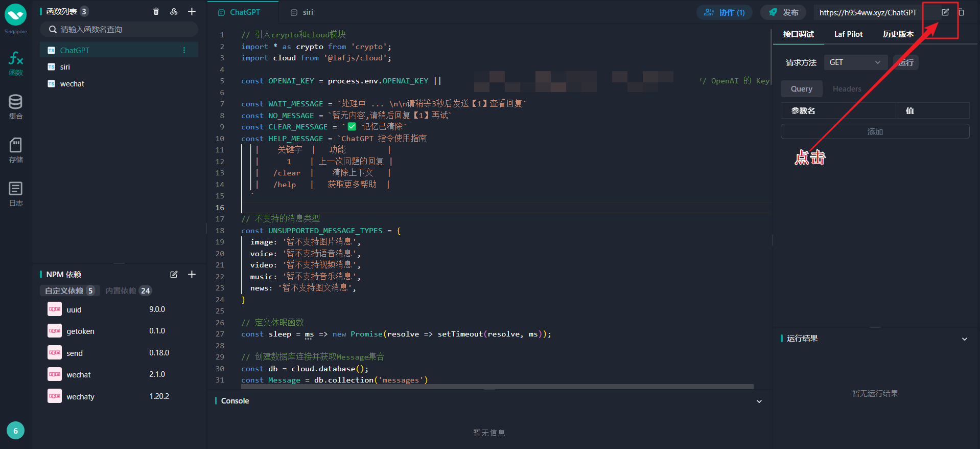Click the 协作 (1) collaboration button

click(724, 12)
